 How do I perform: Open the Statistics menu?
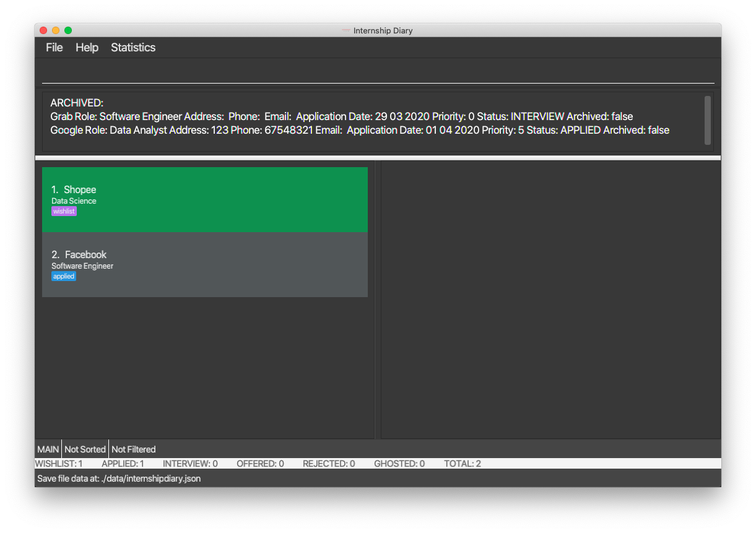coord(133,48)
